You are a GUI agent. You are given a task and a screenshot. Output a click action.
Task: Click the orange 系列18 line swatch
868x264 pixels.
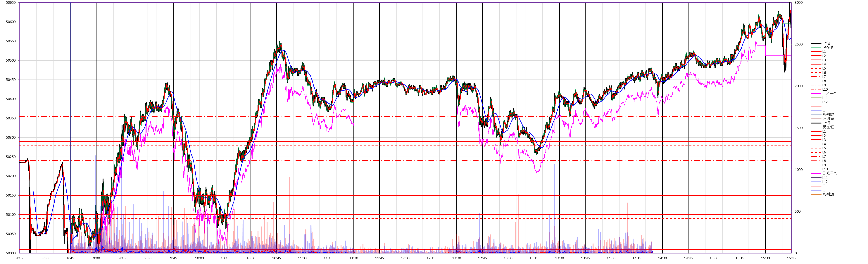tap(816, 194)
